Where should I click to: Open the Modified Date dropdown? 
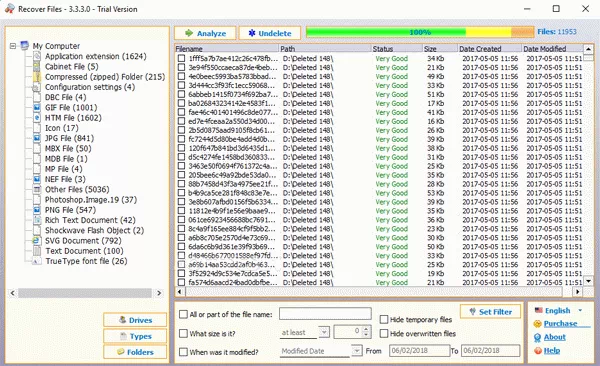click(x=357, y=350)
